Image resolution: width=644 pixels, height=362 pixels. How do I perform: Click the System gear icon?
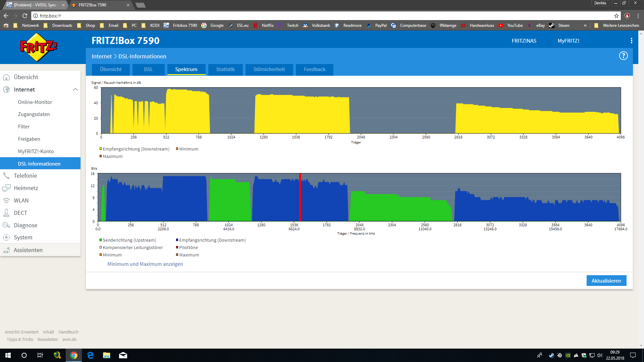click(6, 237)
